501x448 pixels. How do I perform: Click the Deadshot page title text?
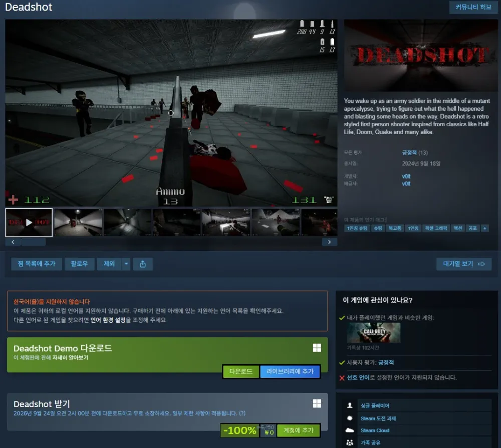(29, 7)
